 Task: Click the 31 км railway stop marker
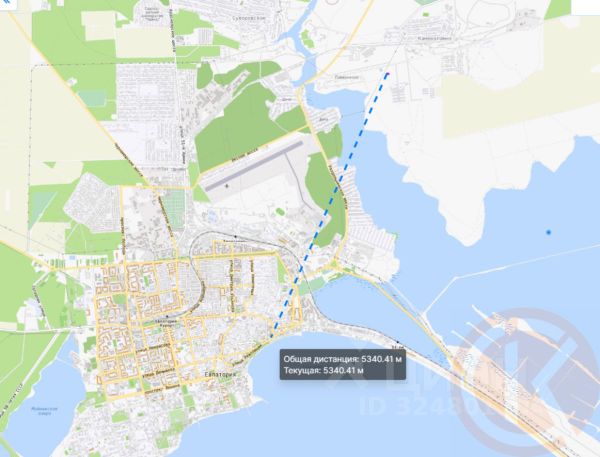point(398,341)
